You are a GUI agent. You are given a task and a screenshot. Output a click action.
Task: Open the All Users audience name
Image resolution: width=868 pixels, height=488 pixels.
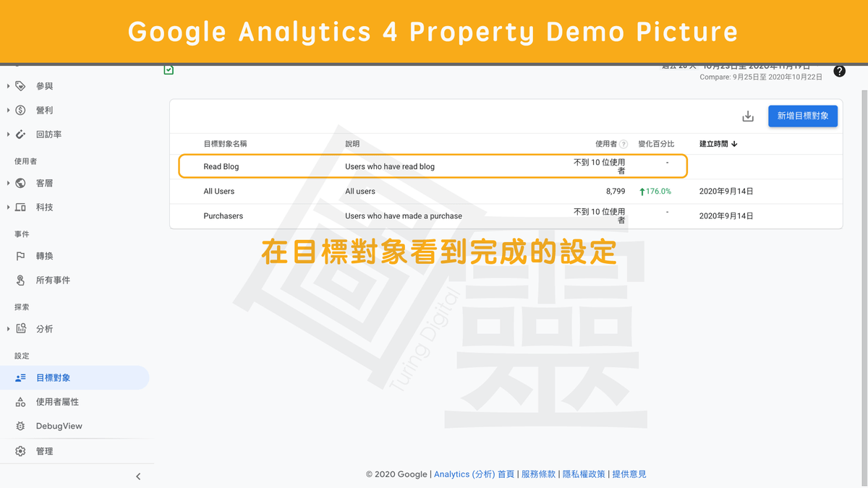point(219,192)
